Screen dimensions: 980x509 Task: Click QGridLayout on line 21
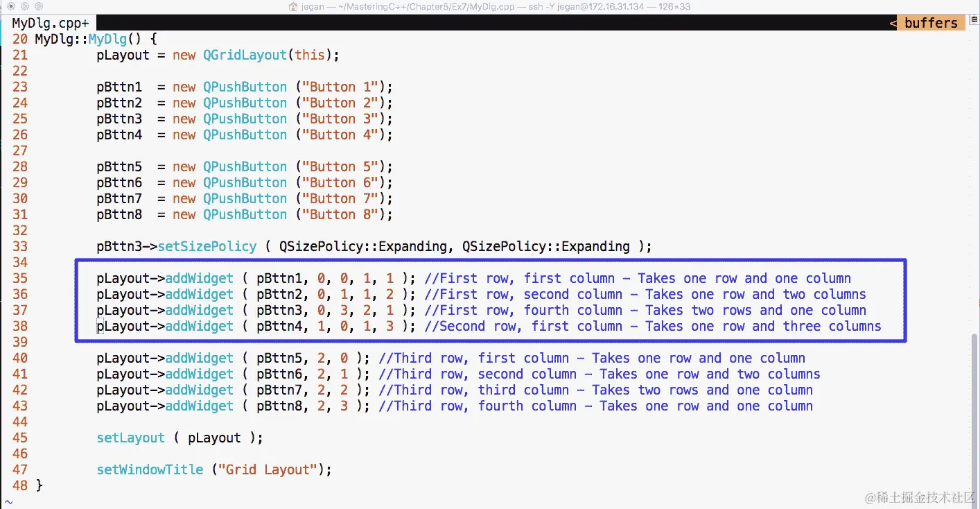[x=245, y=55]
